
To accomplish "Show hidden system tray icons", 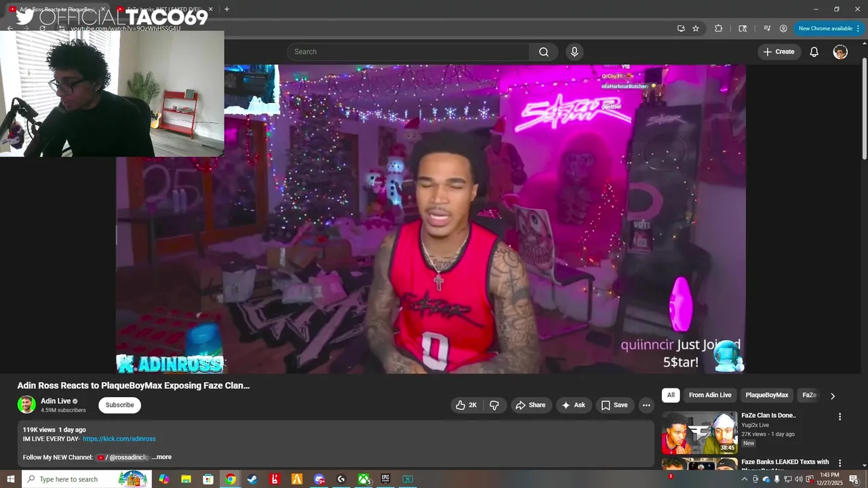I will pyautogui.click(x=744, y=479).
